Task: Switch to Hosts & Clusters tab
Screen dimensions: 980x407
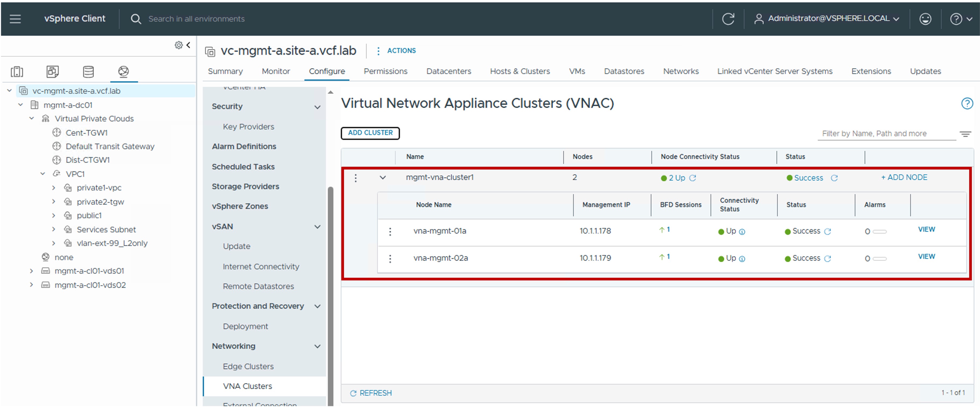Action: (520, 71)
